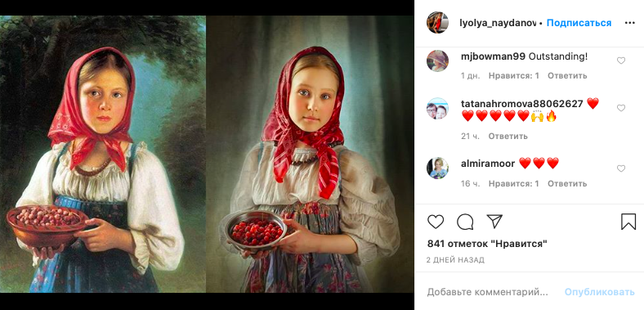Share the post with paper plane icon
644x310 pixels.
point(494,221)
